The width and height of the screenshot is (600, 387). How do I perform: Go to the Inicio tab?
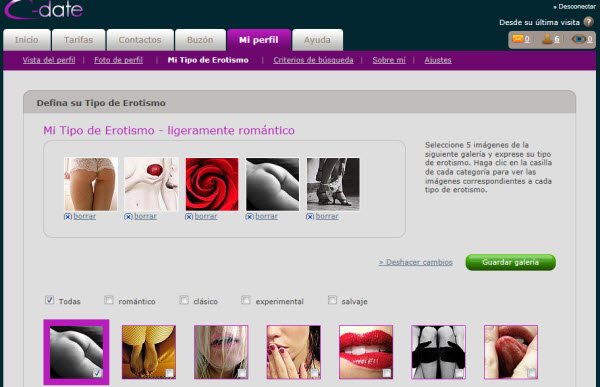coord(27,40)
